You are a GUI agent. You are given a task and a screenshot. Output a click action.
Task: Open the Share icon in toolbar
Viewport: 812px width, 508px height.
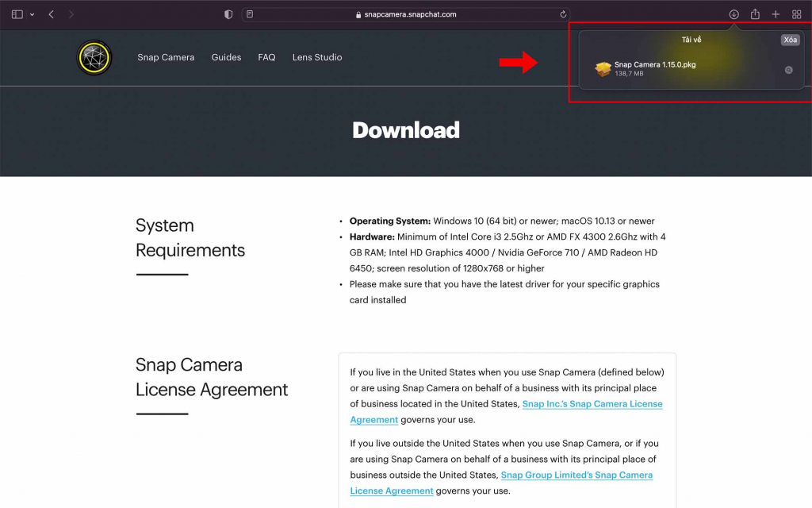(x=755, y=14)
